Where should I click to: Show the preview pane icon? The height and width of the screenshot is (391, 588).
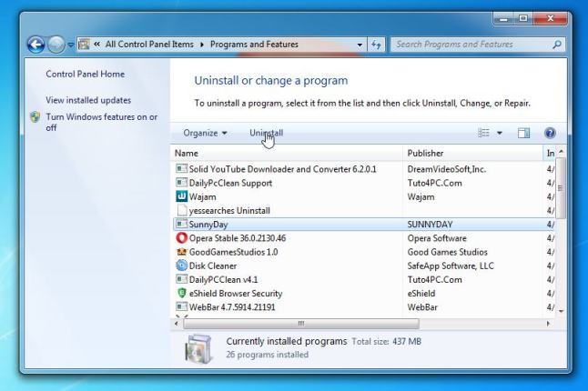(x=523, y=133)
